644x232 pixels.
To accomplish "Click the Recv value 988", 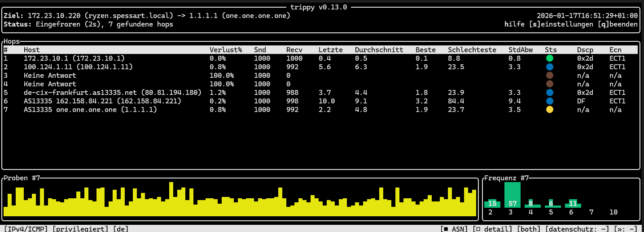I will tap(293, 92).
